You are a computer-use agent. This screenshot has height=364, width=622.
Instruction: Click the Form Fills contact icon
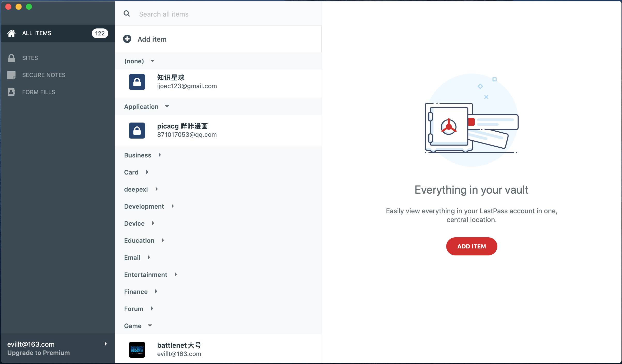11,92
